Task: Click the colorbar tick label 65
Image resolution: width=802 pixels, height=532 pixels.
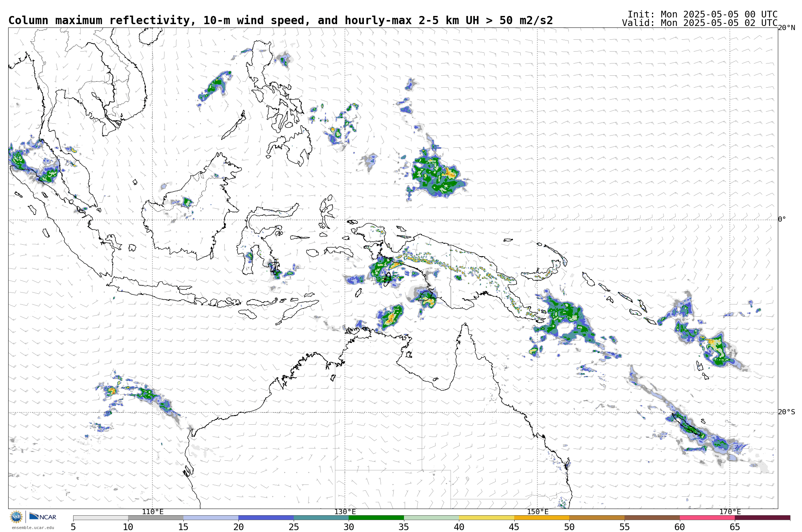Action: pos(735,527)
